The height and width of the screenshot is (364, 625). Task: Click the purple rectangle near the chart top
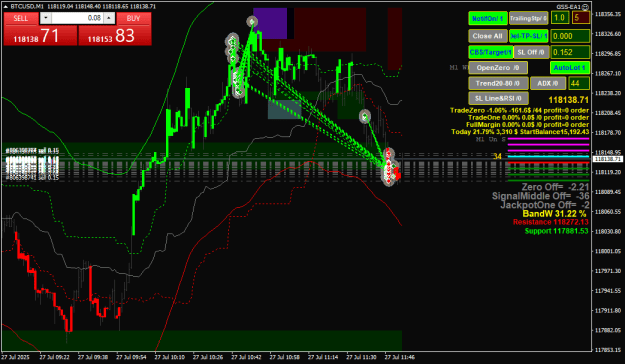270,24
